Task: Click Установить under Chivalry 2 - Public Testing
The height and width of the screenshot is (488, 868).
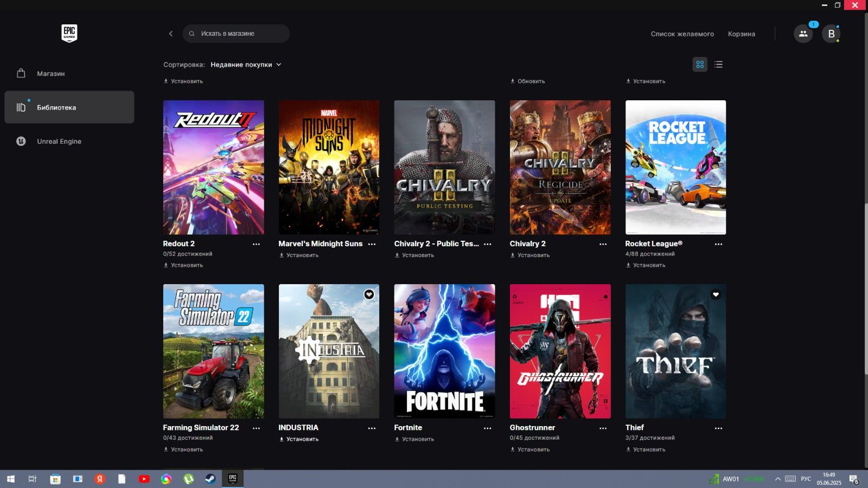Action: [x=414, y=255]
